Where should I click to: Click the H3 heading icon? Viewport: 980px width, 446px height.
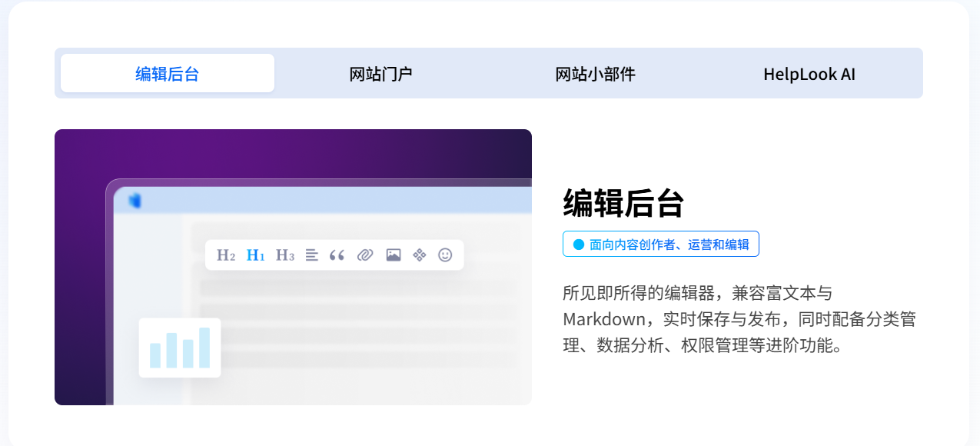285,255
